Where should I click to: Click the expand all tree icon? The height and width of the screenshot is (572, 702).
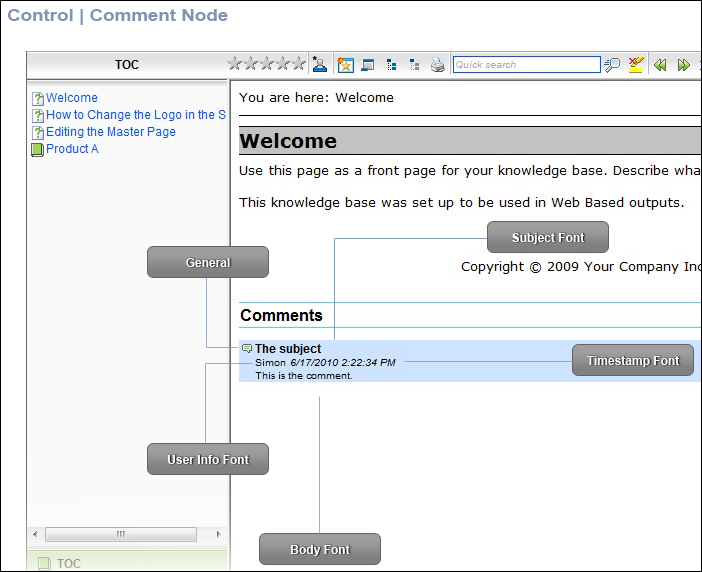[391, 65]
